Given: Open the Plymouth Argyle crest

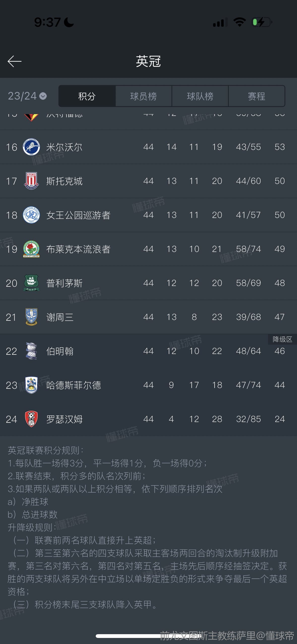Looking at the screenshot, I should point(31,283).
